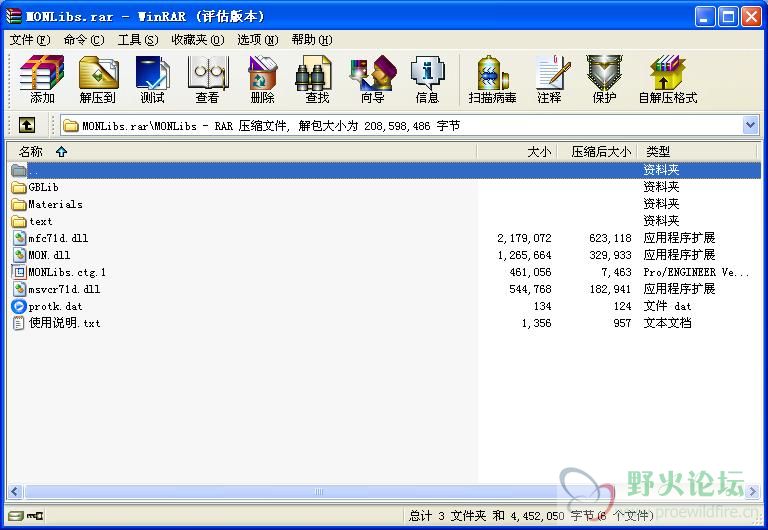Screen dimensions: 768x530
Task: Sort by the 名称 column header
Action: click(x=241, y=152)
